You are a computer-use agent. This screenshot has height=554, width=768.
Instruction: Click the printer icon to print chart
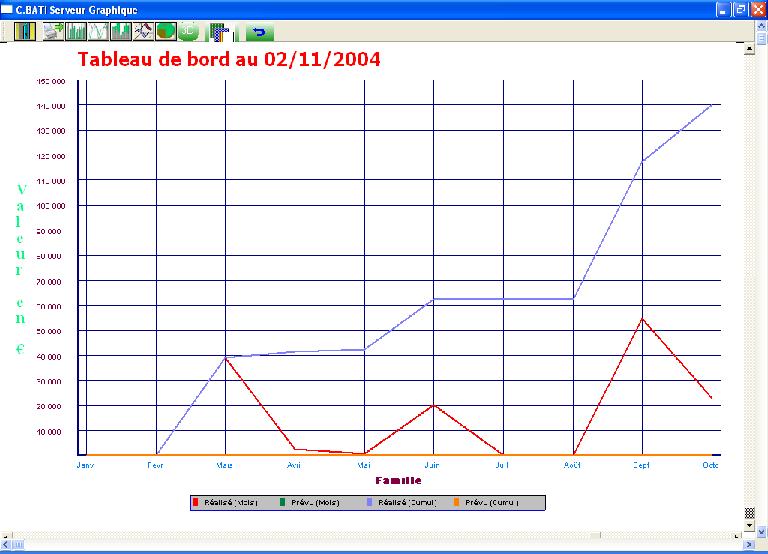53,31
